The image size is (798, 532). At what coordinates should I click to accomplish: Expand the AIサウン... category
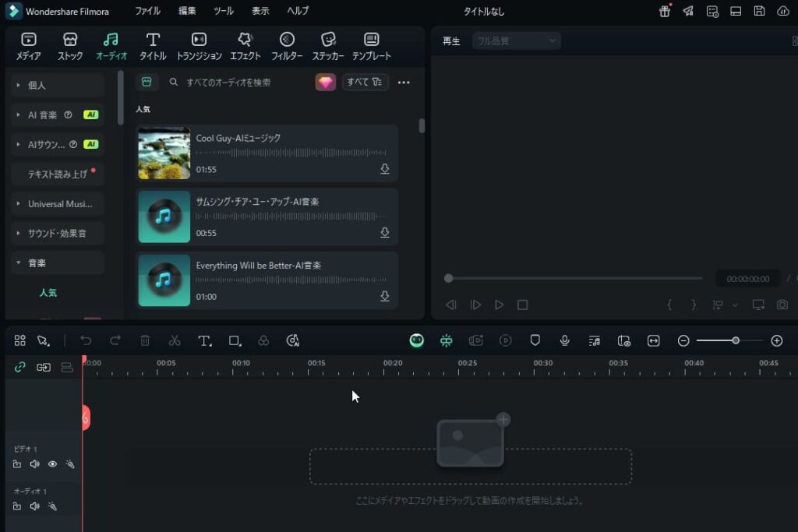pyautogui.click(x=58, y=144)
